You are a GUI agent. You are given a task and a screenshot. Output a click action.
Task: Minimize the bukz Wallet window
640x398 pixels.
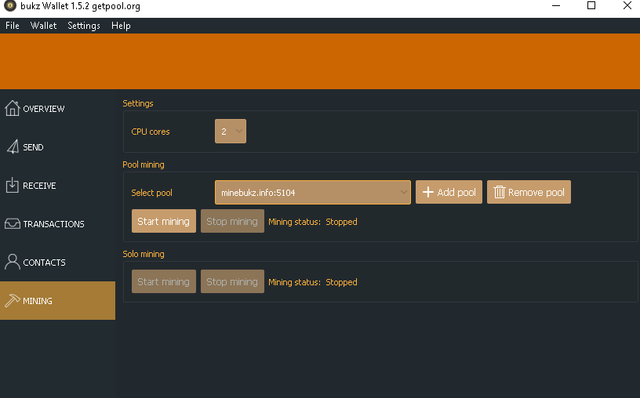(x=556, y=6)
